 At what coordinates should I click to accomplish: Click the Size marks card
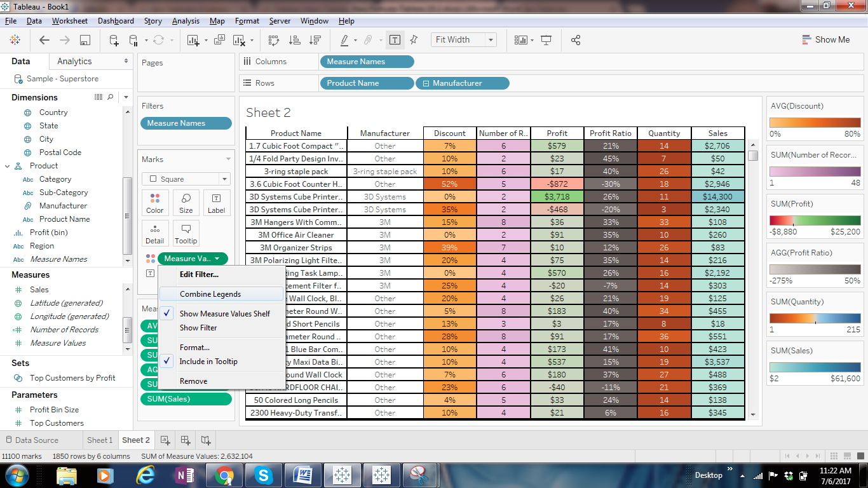186,203
